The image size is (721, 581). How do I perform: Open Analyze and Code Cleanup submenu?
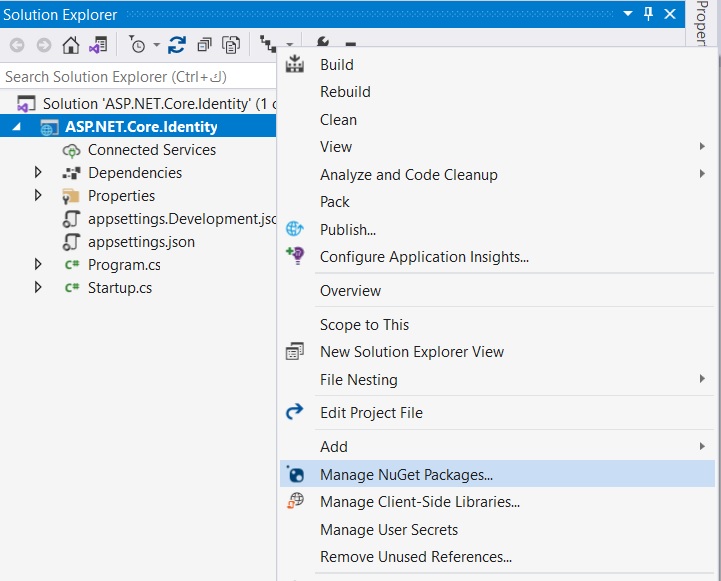[x=497, y=175]
